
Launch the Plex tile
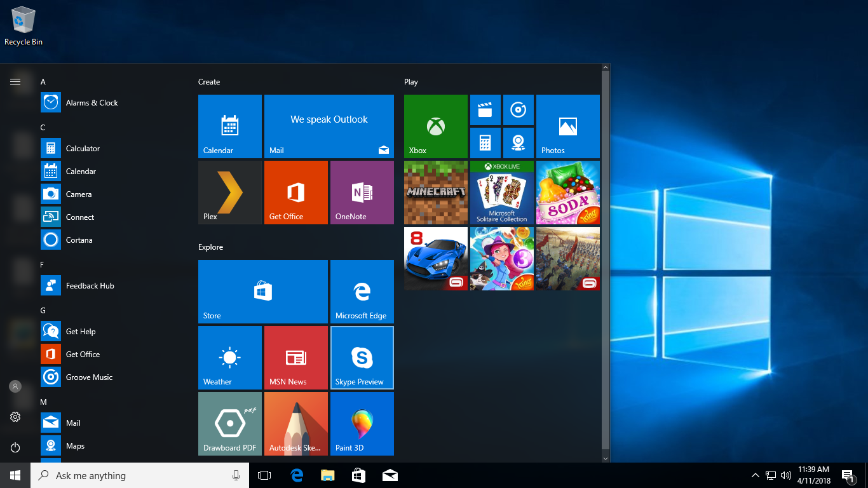point(230,193)
